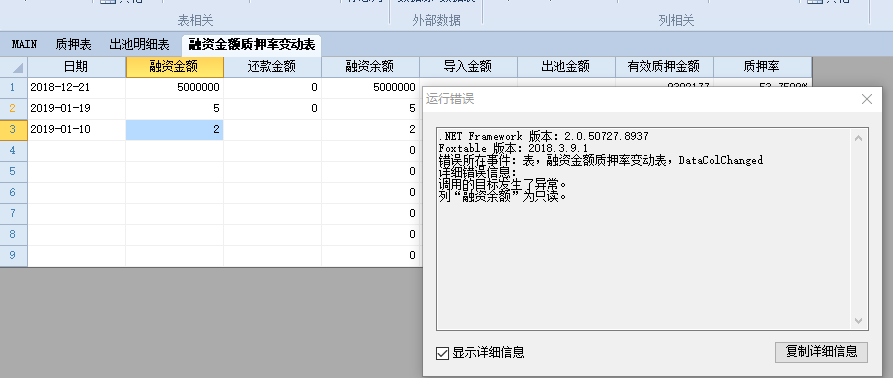Image resolution: width=893 pixels, height=378 pixels.
Task: Select the 还款金额 column header
Action: point(272,67)
